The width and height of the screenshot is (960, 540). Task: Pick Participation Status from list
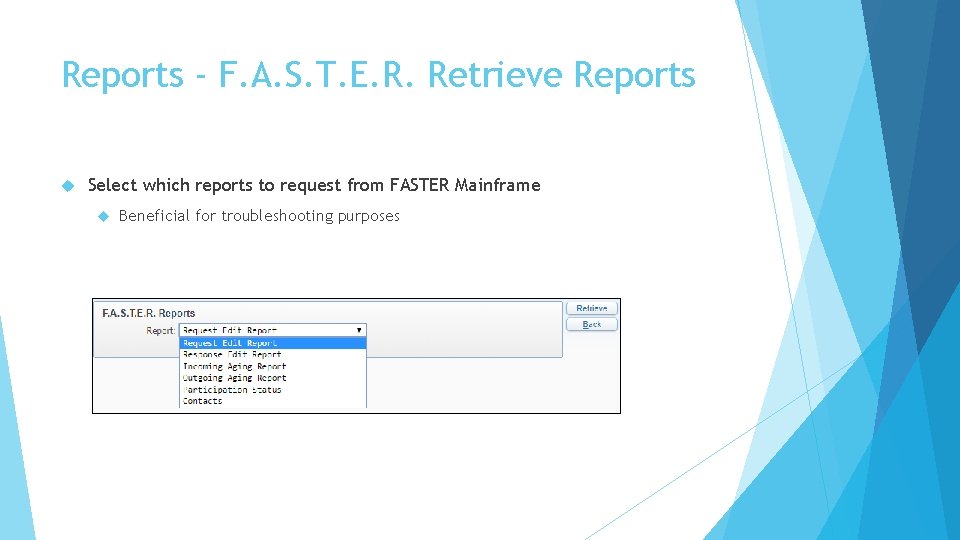click(x=272, y=389)
